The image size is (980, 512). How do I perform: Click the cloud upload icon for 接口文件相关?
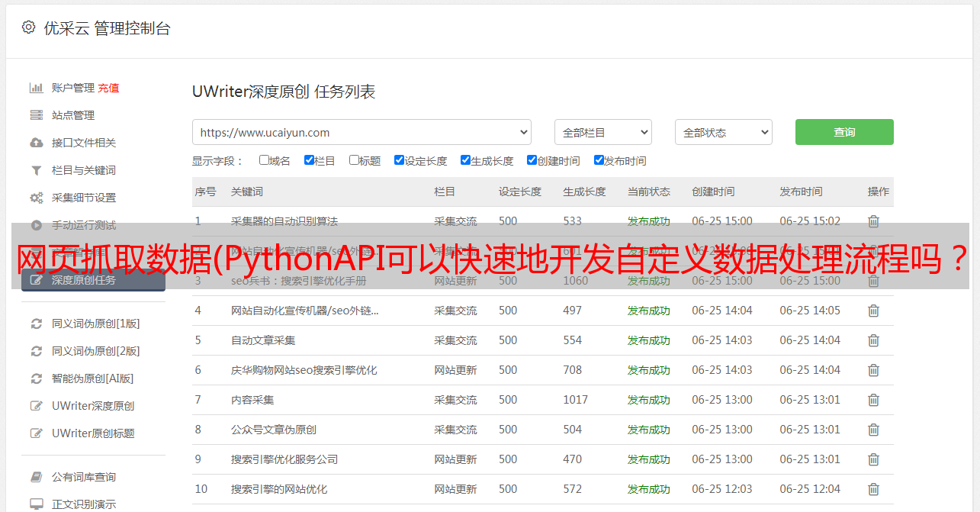(36, 143)
